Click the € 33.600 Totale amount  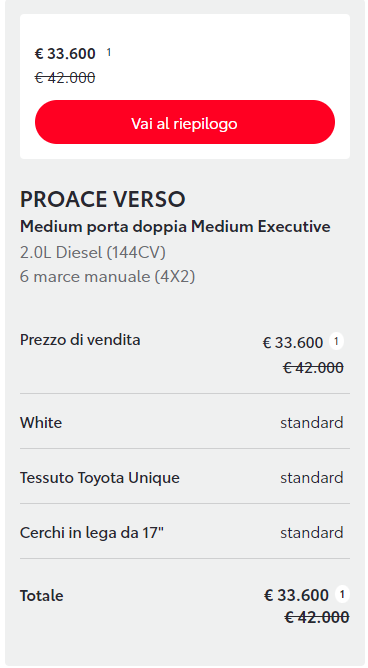tap(296, 595)
